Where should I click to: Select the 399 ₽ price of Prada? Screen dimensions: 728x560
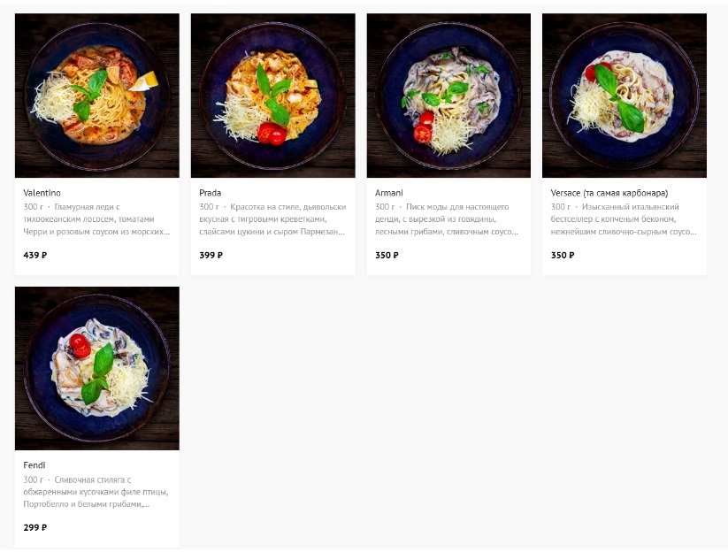coord(211,255)
